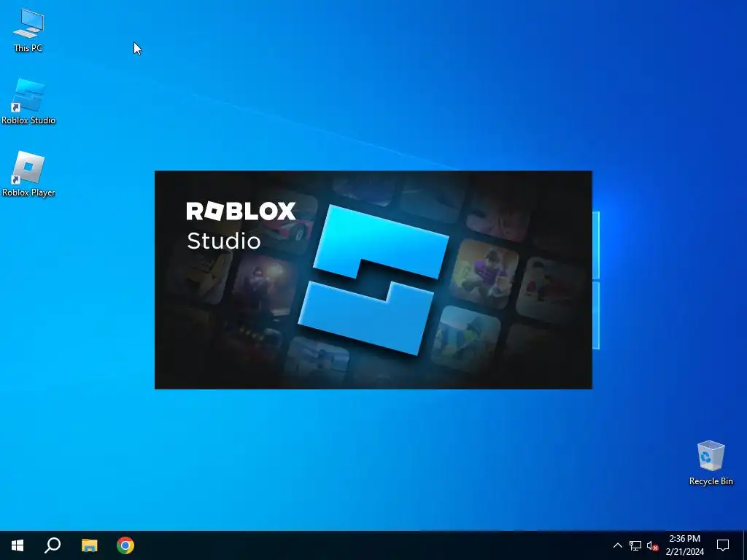
Task: Select the Recycle Bin desktop icon
Action: pyautogui.click(x=711, y=463)
